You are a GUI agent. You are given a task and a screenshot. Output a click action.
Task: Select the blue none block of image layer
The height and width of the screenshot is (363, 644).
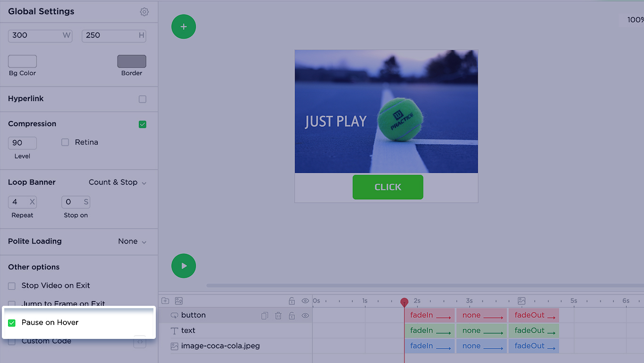click(482, 346)
